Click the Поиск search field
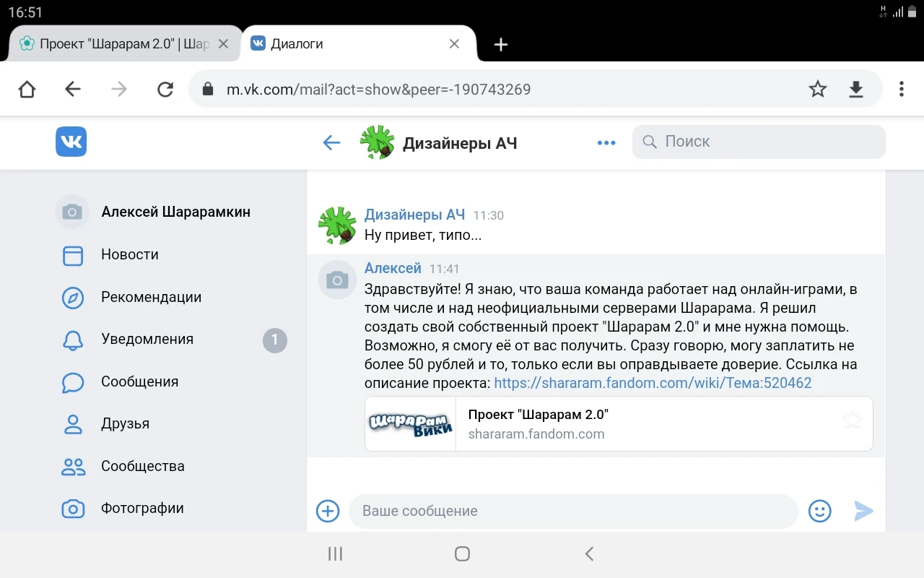The height and width of the screenshot is (578, 924). [765, 142]
